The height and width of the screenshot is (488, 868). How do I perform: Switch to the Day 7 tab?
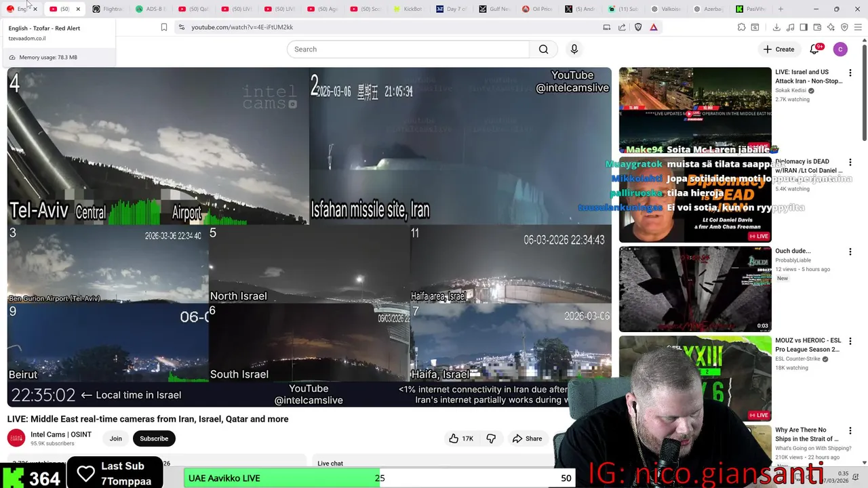coord(451,9)
